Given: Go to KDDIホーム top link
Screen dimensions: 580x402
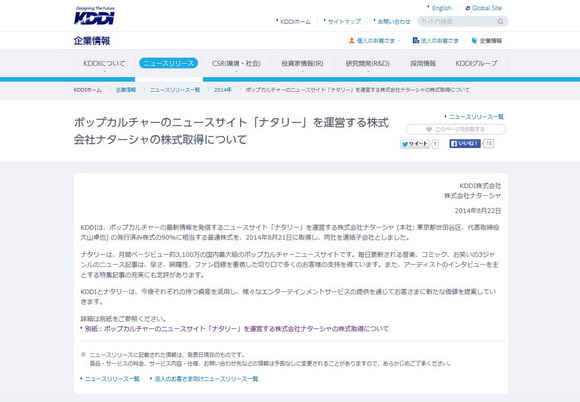Looking at the screenshot, I should point(295,21).
